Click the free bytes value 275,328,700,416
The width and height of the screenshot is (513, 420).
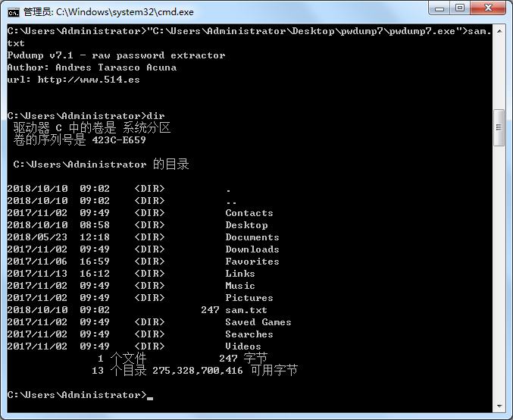pos(198,371)
